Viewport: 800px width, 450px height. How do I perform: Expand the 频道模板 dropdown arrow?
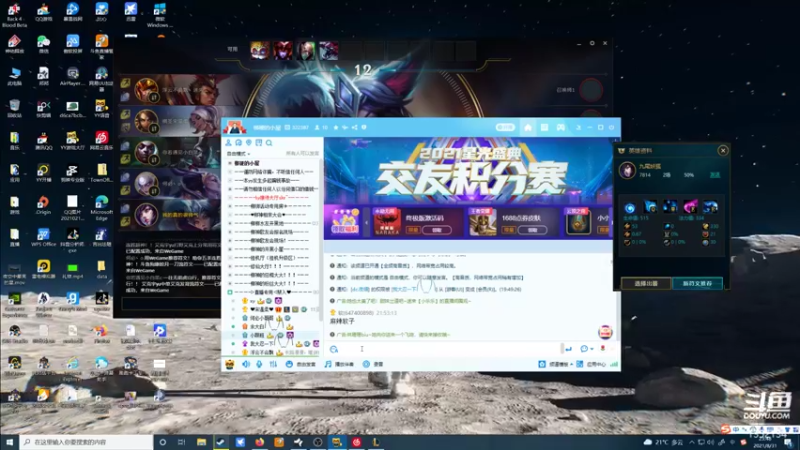571,364
